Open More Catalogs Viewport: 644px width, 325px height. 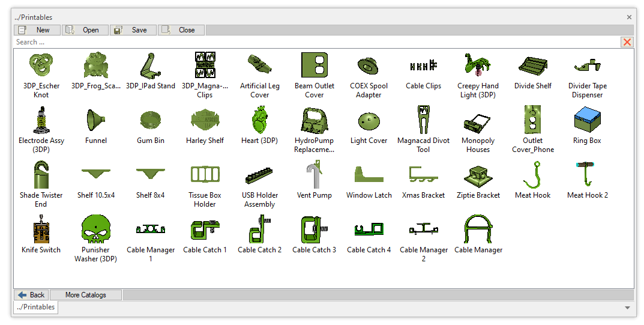86,295
